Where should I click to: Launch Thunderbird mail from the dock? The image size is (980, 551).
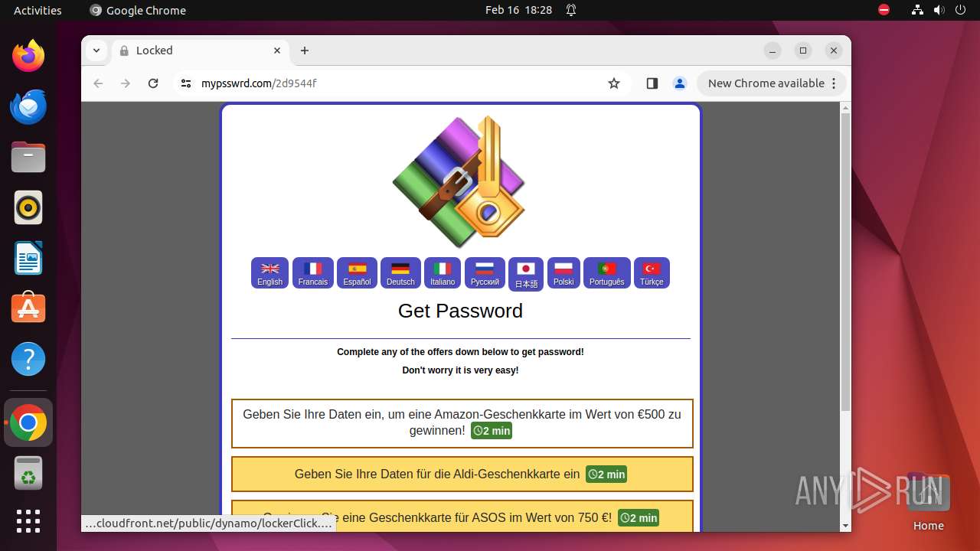[28, 106]
